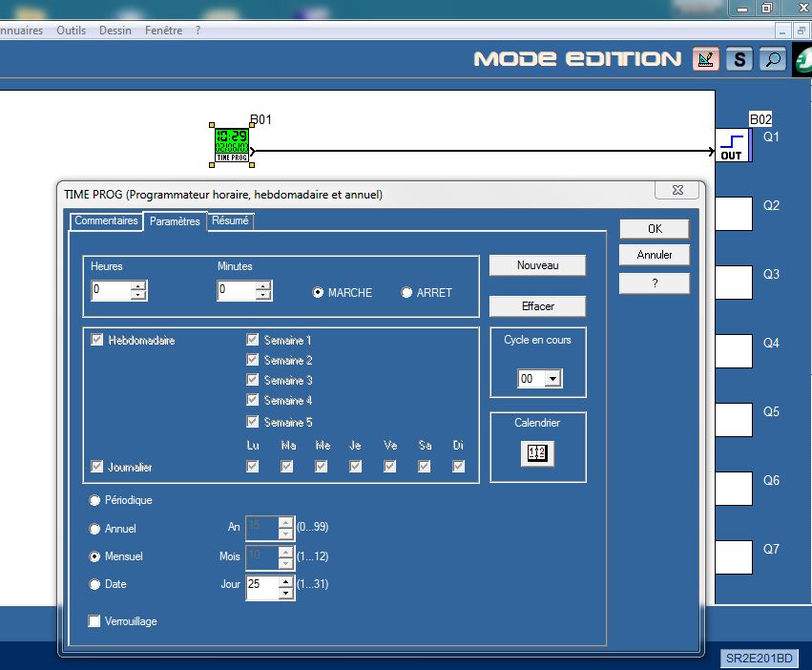The height and width of the screenshot is (670, 812).
Task: Click the empty Q5 output slot
Action: pyautogui.click(x=734, y=420)
